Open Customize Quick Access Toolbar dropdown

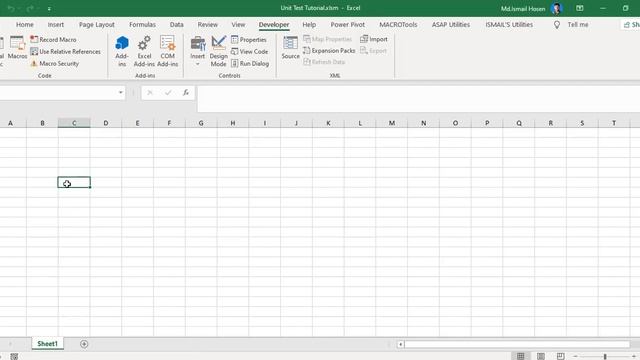(x=49, y=9)
